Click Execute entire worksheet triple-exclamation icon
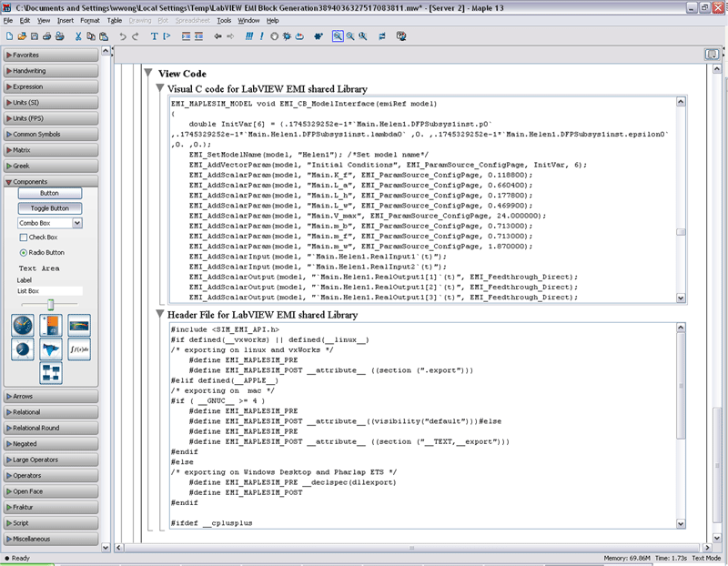This screenshot has width=728, height=566. tap(249, 36)
